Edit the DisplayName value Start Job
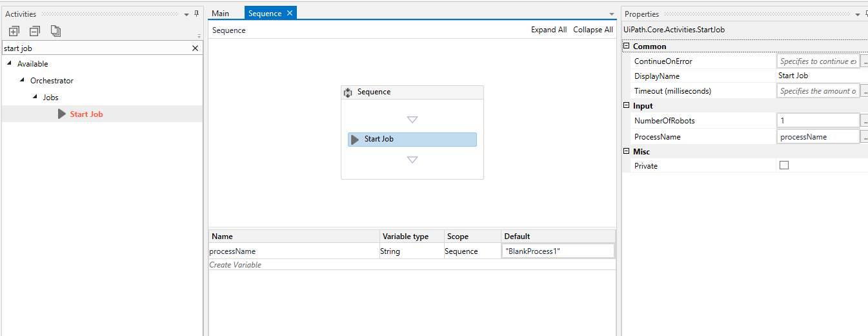The image size is (868, 336). pos(822,76)
